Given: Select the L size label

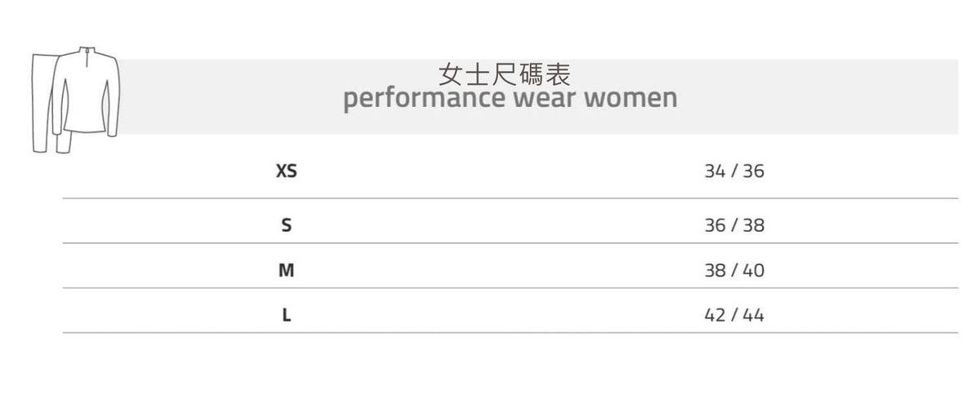Looking at the screenshot, I should coord(287,315).
